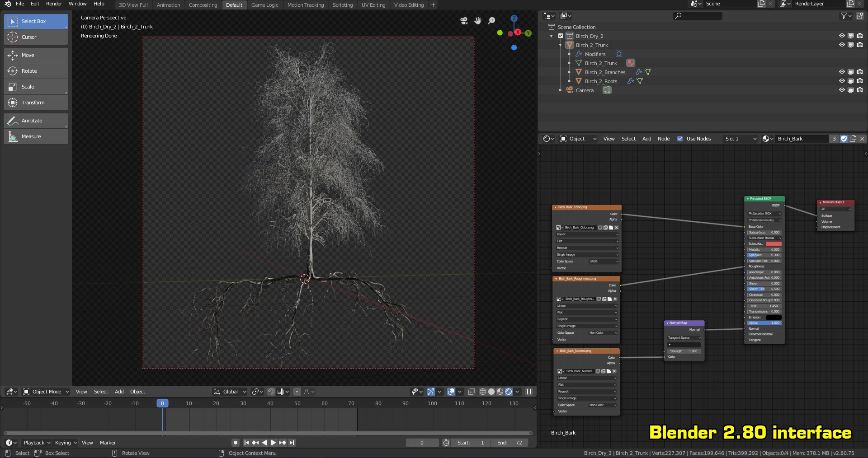Click the Blender logo menu icon
868x458 pixels.
[8, 4]
